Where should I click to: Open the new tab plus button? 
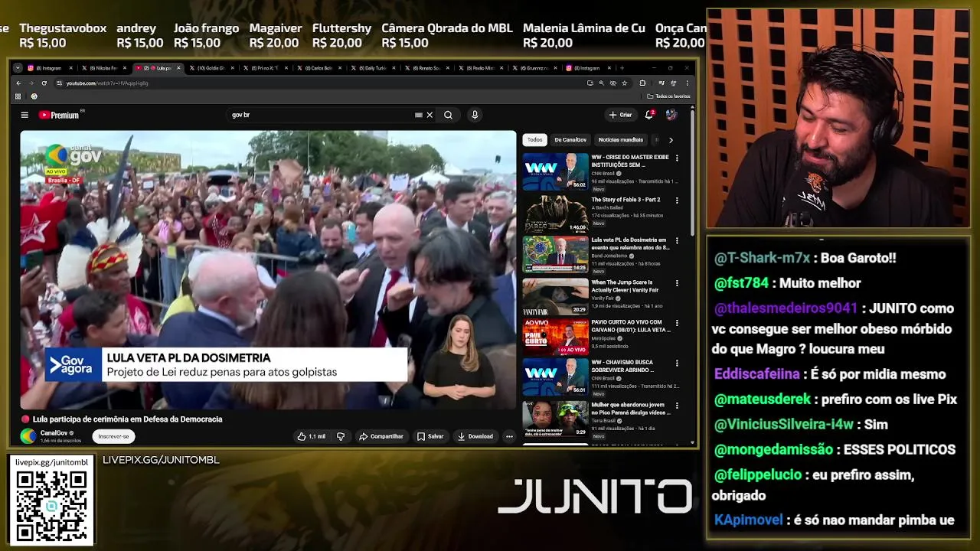tap(622, 68)
